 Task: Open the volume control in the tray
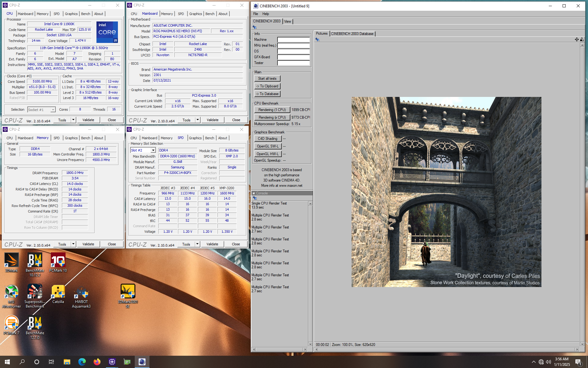tap(548, 362)
